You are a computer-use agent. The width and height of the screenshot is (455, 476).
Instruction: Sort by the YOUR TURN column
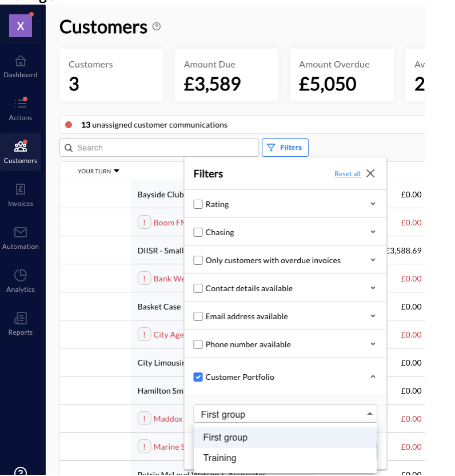pyautogui.click(x=98, y=171)
